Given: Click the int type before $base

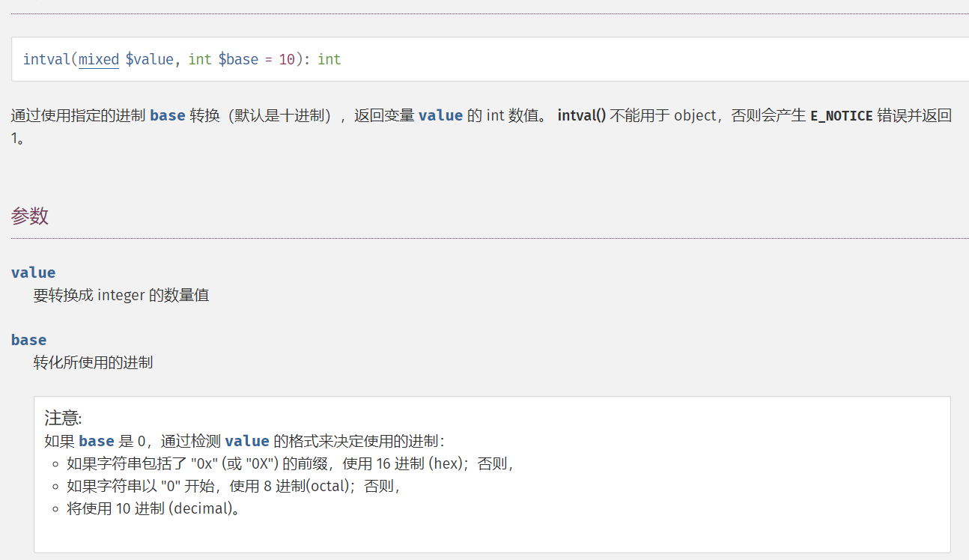Looking at the screenshot, I should tap(200, 59).
